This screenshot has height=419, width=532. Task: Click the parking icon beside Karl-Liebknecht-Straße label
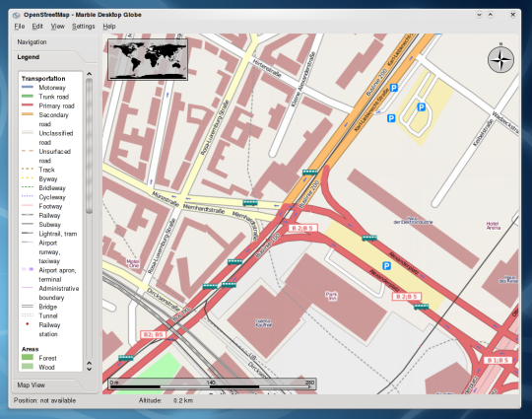[x=393, y=88]
